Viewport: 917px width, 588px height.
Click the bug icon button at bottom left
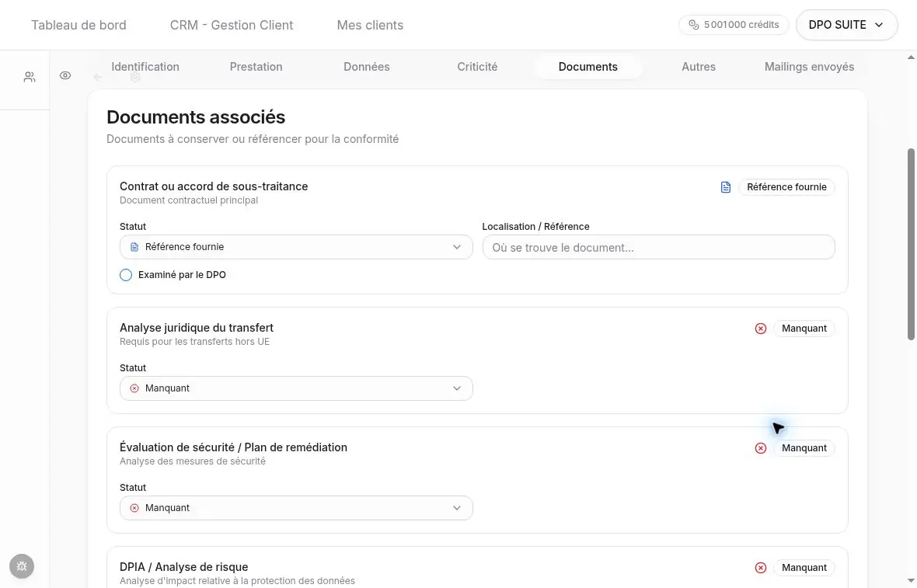[22, 566]
